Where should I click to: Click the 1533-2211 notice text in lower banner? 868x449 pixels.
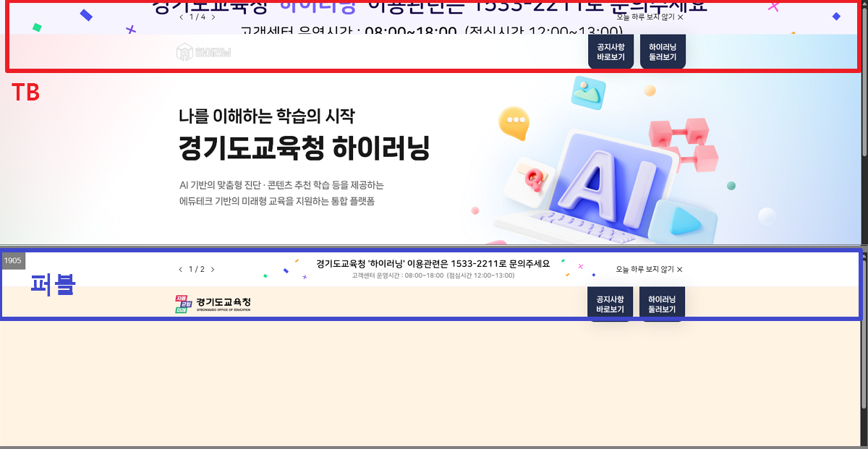click(x=433, y=264)
